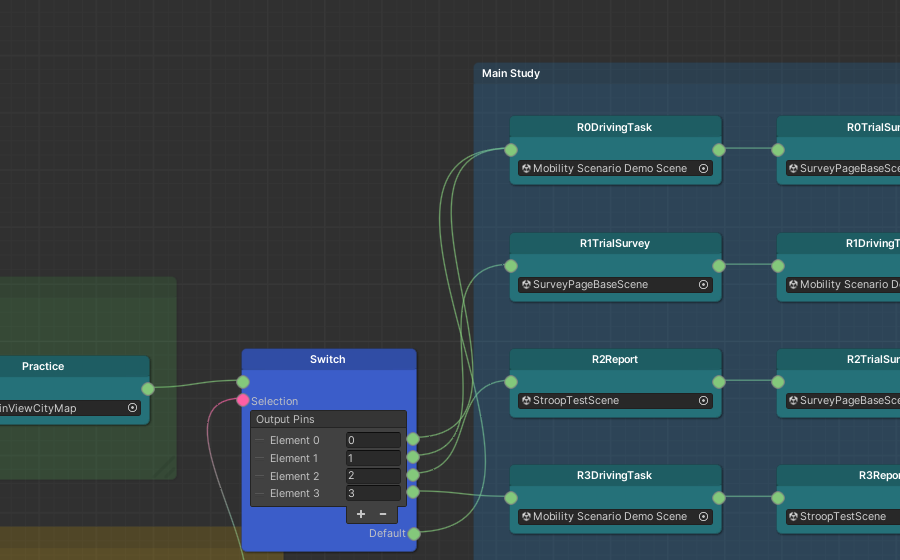Screen dimensions: 900x560
Task: Select the Switch node title
Action: (328, 359)
